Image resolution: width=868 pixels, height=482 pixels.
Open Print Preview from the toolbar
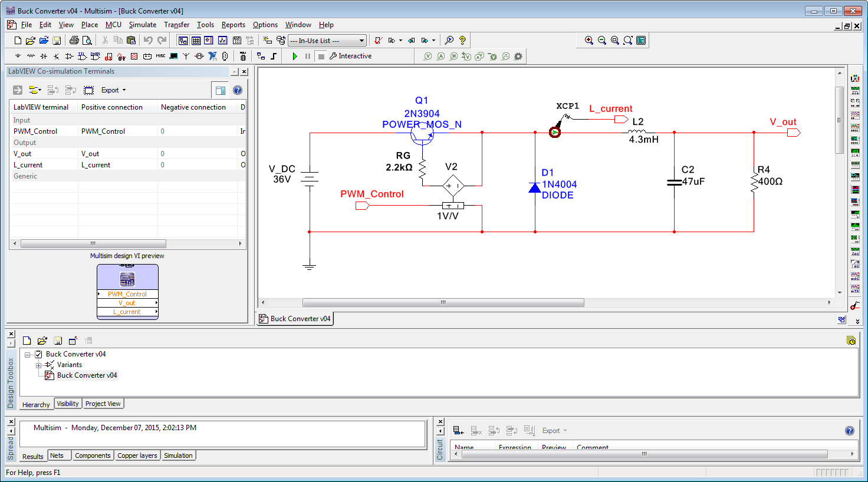pyautogui.click(x=87, y=41)
